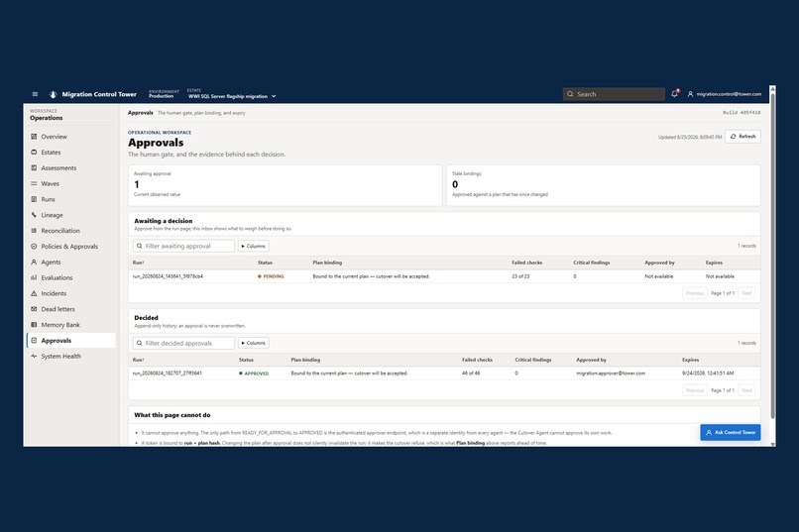
Task: Click the 23 of 23 failed checks cell
Action: [520, 276]
